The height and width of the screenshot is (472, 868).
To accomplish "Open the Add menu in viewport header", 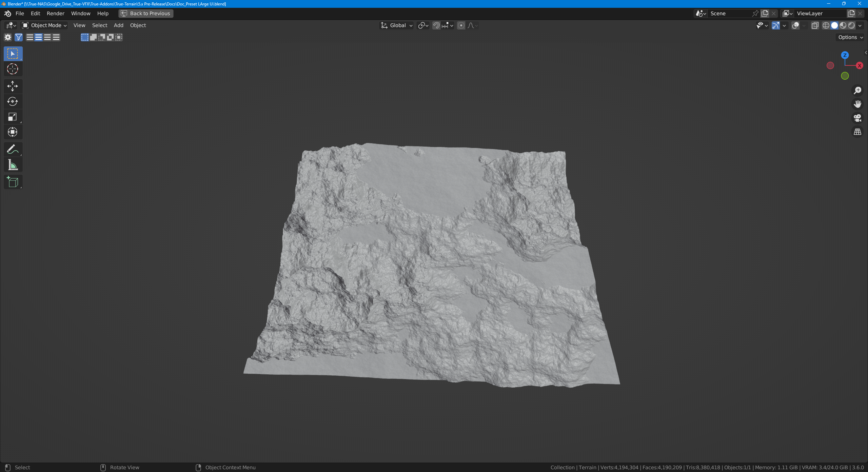I will [118, 25].
